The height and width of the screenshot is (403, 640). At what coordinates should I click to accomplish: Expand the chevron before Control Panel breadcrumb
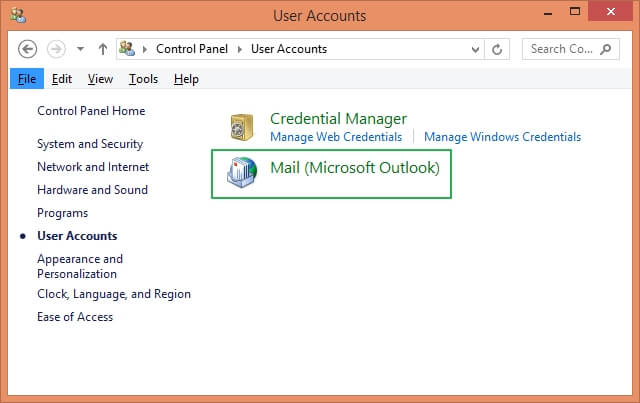(144, 49)
